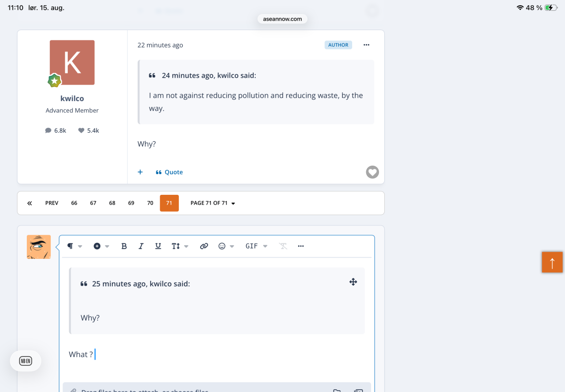Viewport: 565px width, 392px height.
Task: Go to page 70
Action: [x=150, y=203]
